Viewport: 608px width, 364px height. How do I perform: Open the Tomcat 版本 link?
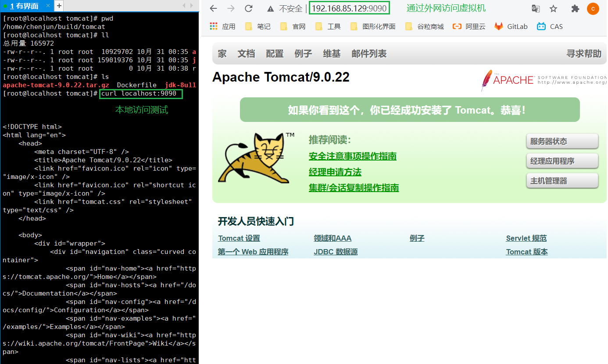click(527, 252)
